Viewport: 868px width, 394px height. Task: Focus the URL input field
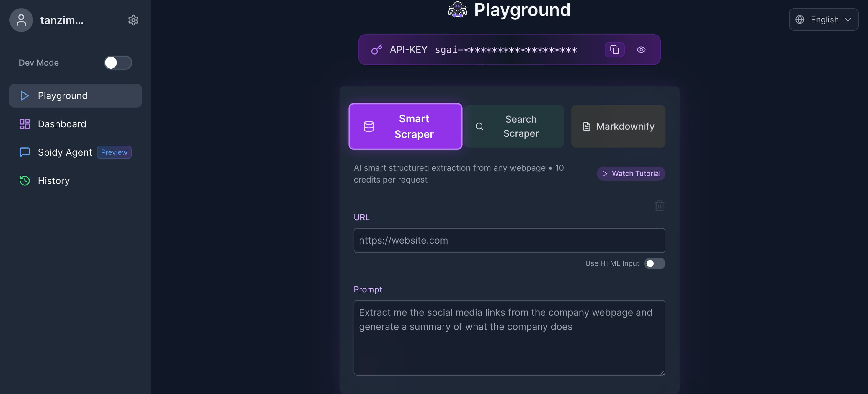point(509,240)
